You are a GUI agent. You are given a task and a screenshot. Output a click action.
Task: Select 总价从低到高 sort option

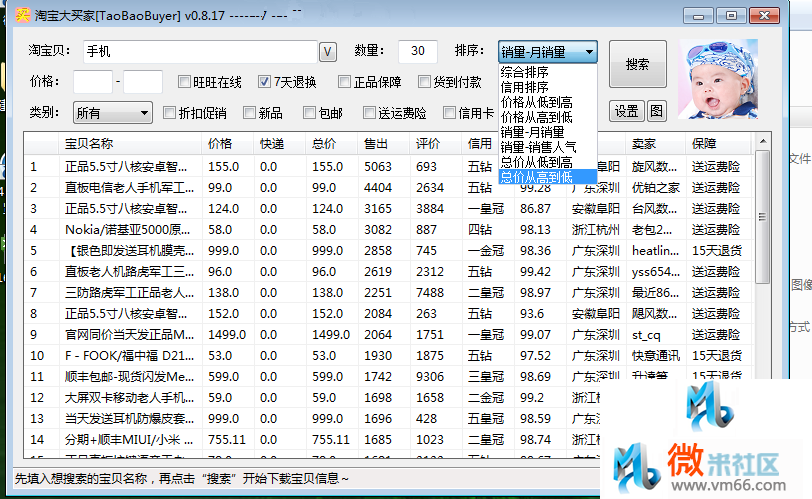pos(548,162)
